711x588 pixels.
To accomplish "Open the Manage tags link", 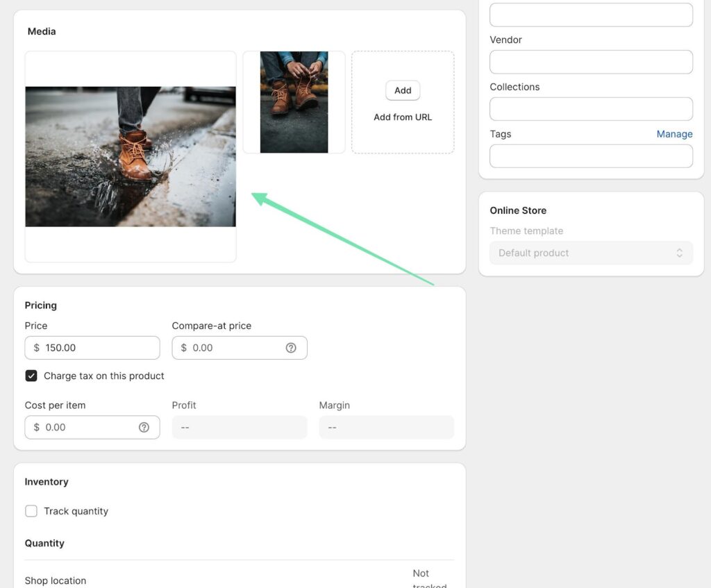I will pos(674,134).
